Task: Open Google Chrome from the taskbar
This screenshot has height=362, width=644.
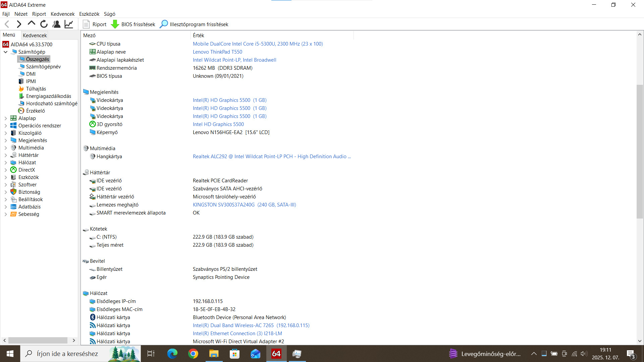Action: tap(193, 354)
